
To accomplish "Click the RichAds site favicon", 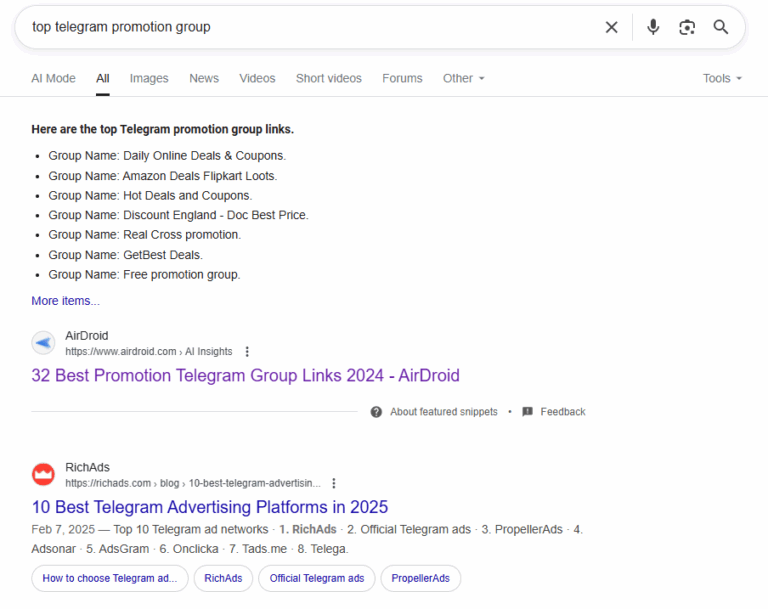I will point(43,474).
